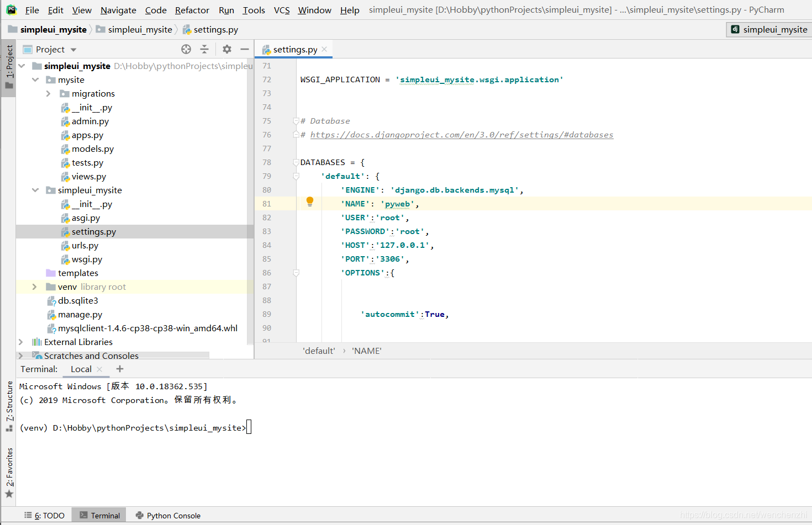
Task: Open the VCS menu
Action: (x=282, y=10)
